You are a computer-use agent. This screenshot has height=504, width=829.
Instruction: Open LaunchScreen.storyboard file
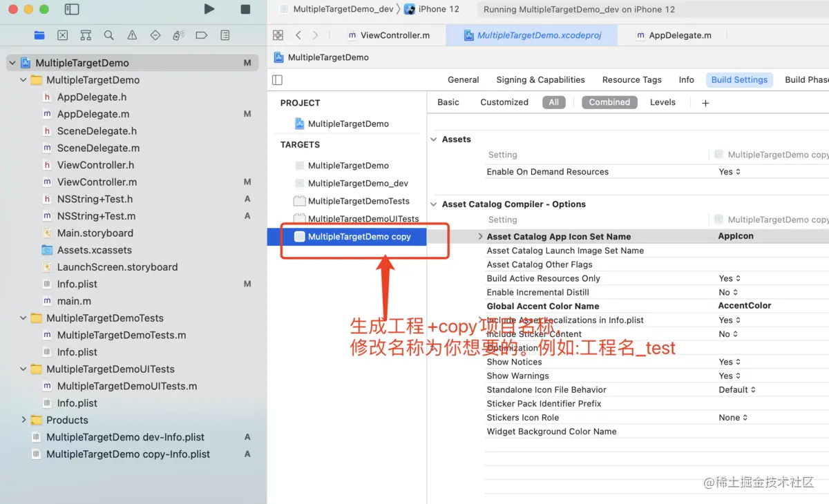[117, 267]
